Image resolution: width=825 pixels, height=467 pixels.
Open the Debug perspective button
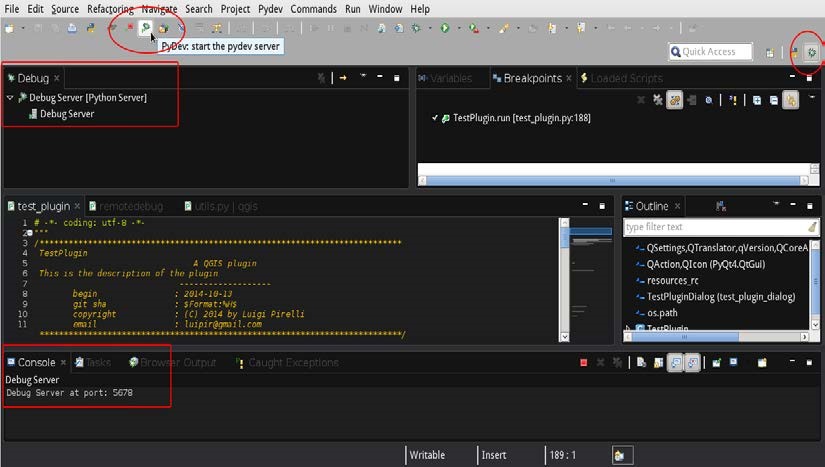pyautogui.click(x=812, y=53)
